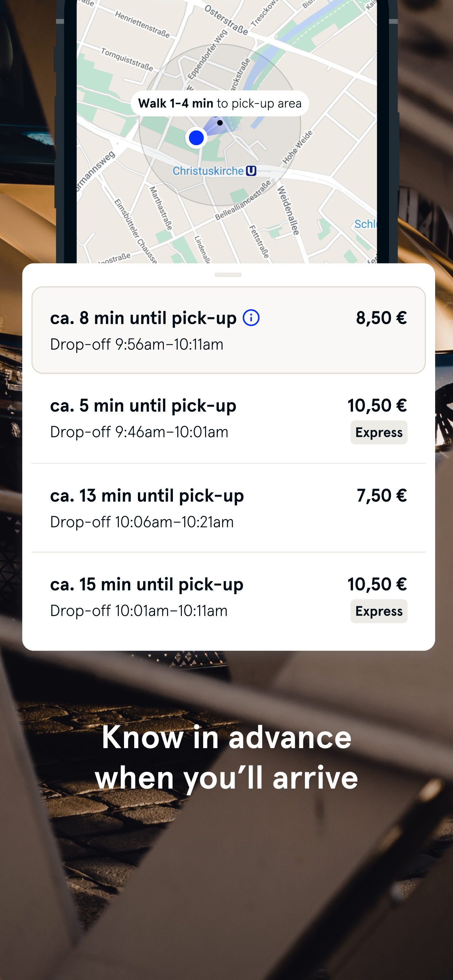Tap the Express badge on 5 min option
This screenshot has height=980, width=453.
tap(379, 432)
